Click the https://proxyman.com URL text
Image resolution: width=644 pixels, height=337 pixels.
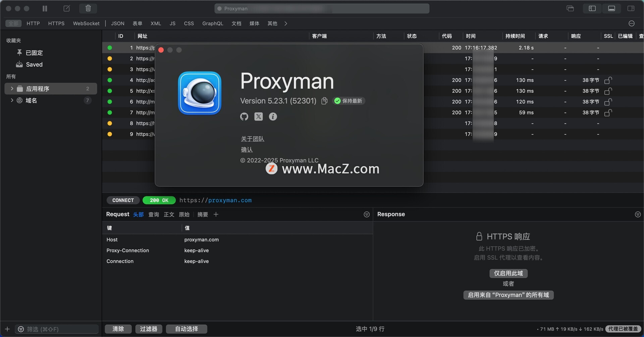pos(215,200)
